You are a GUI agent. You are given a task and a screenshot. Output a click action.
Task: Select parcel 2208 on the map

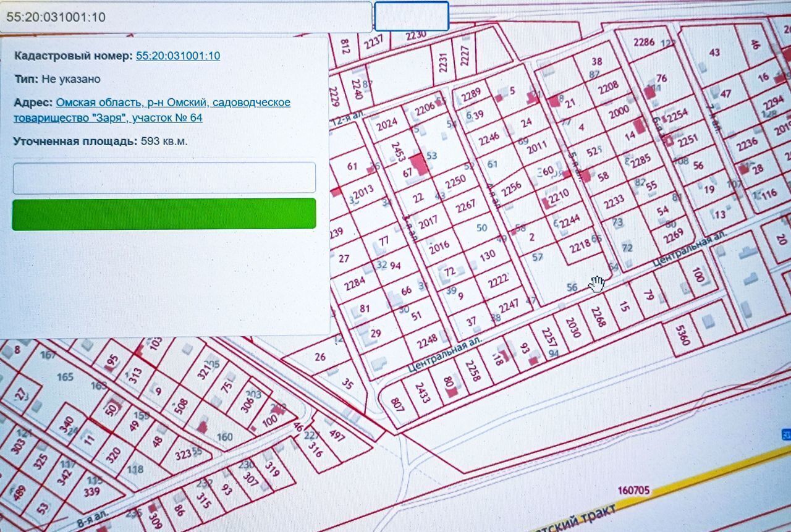click(608, 87)
